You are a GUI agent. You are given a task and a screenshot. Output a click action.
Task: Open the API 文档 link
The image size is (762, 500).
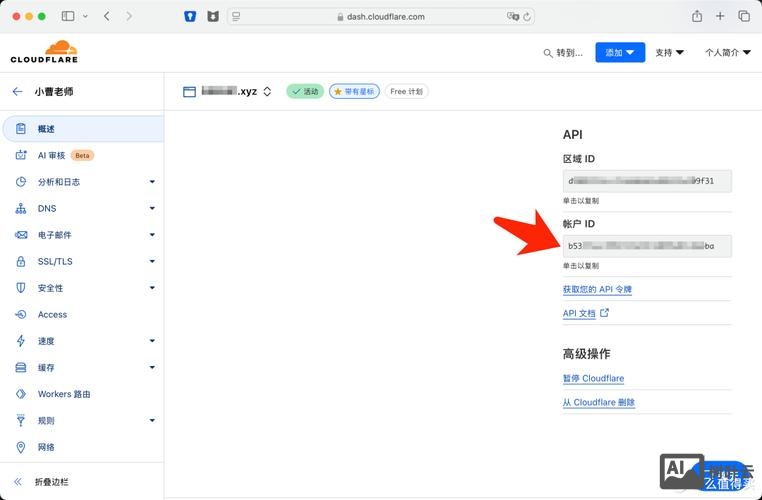(x=586, y=313)
